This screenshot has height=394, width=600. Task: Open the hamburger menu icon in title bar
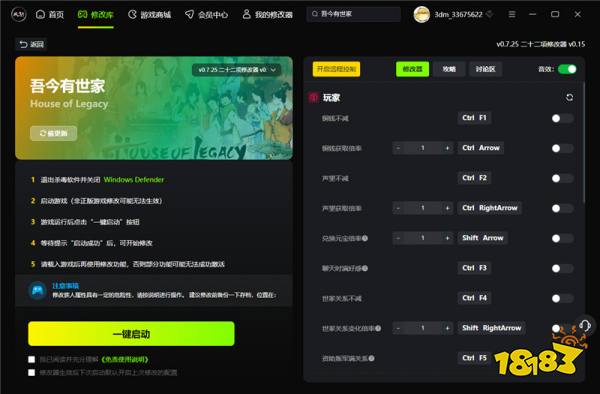[x=512, y=15]
